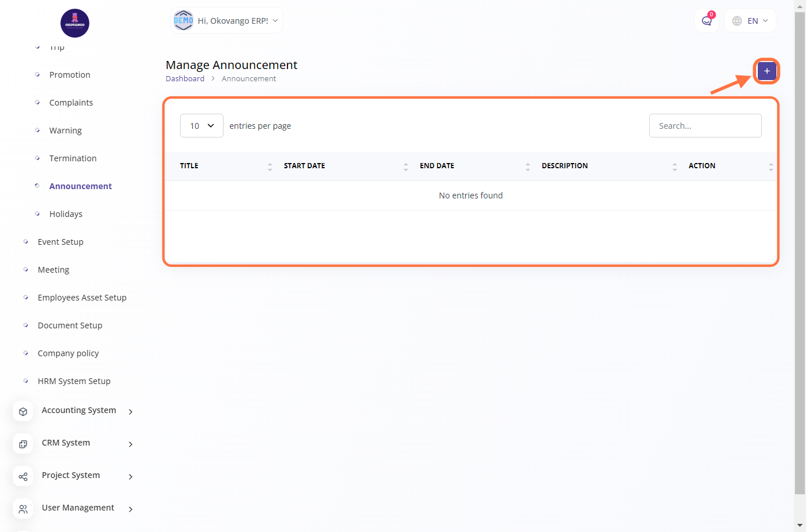This screenshot has height=532, width=806.
Task: Open the Holidays menu item
Action: [x=66, y=214]
